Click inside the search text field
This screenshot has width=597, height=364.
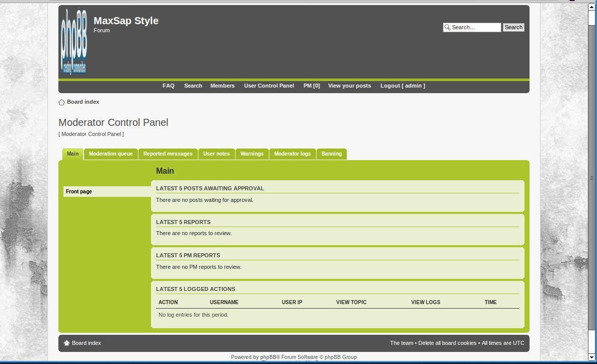coord(476,27)
